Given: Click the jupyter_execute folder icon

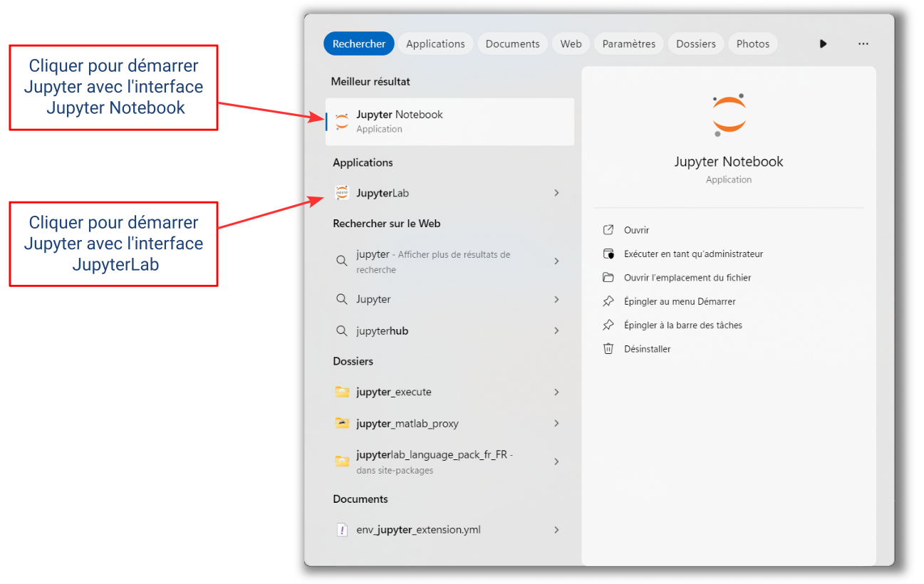Looking at the screenshot, I should [342, 392].
